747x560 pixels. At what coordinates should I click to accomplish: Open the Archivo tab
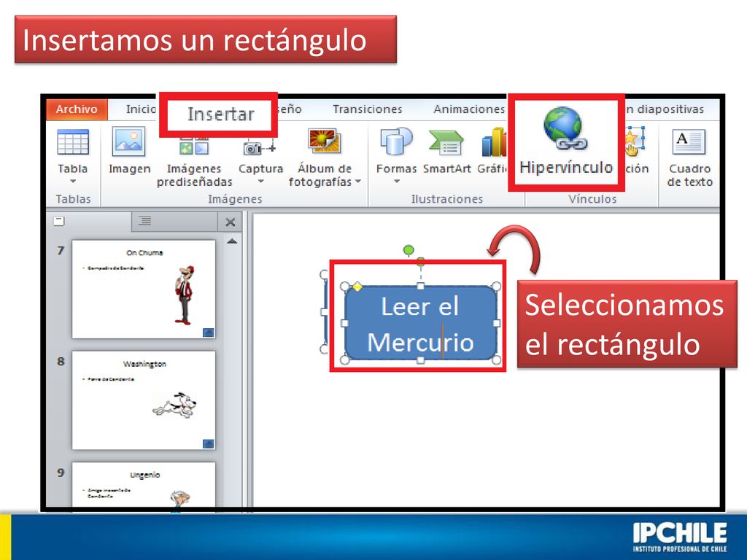[x=77, y=109]
